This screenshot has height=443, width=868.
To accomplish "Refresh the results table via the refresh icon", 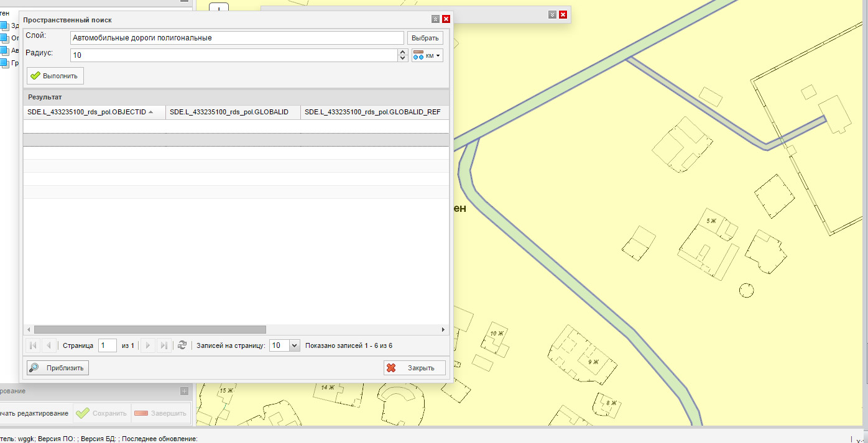I will (182, 345).
